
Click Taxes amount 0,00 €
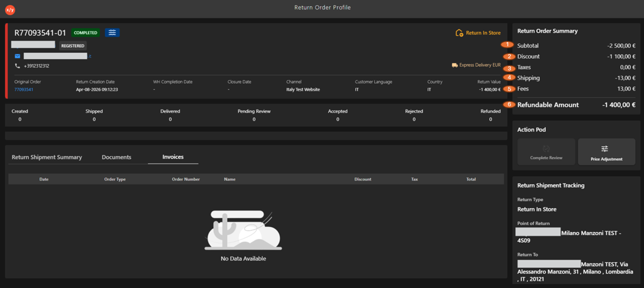coord(628,67)
